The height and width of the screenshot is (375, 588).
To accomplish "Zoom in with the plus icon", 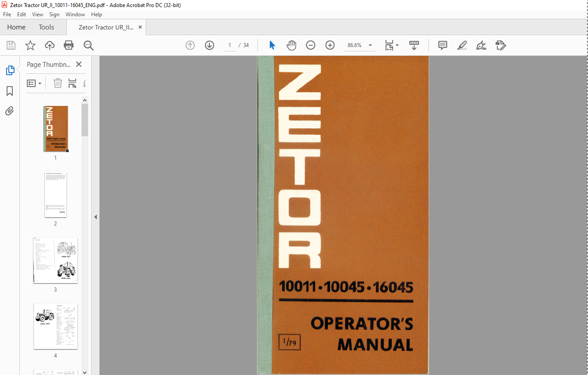I will click(330, 45).
